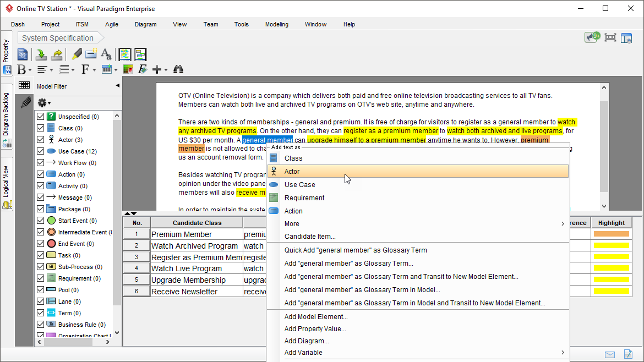
Task: Open the Logical View side tab
Action: (7, 184)
